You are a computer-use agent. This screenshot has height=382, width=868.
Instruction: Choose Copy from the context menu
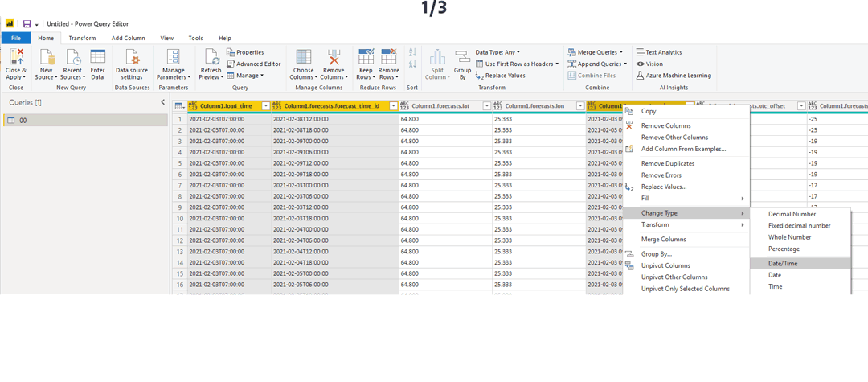click(x=686, y=111)
